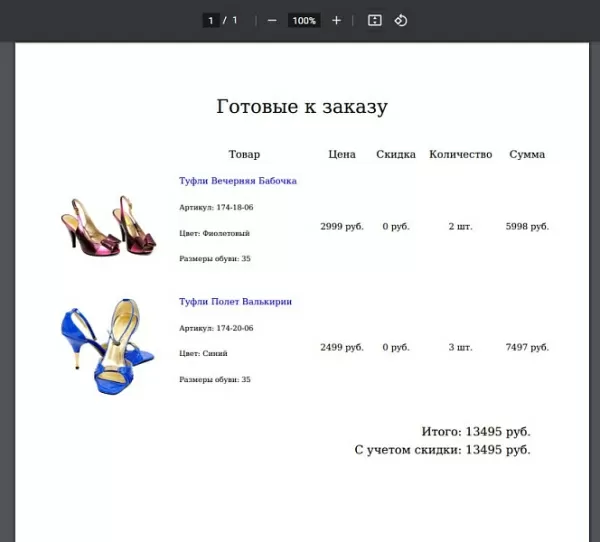Click the С учетом скидки total line
Viewport: 600px width, 542px height.
pos(443,449)
